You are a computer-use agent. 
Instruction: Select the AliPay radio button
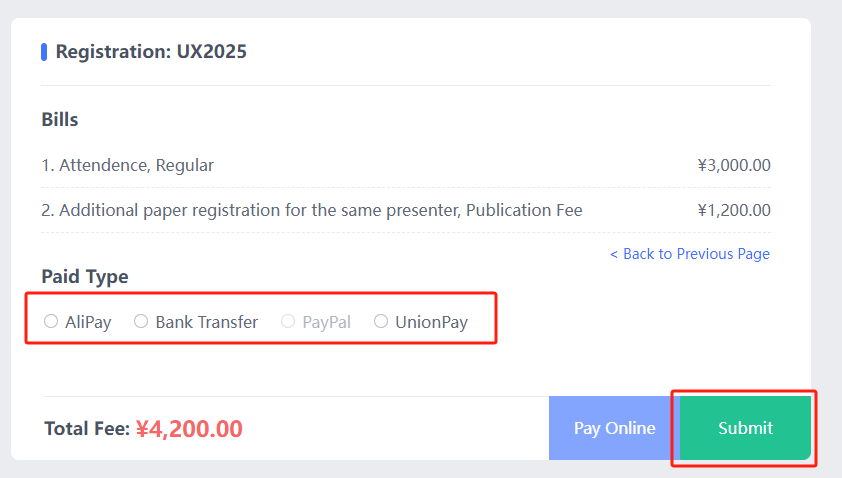click(x=51, y=321)
